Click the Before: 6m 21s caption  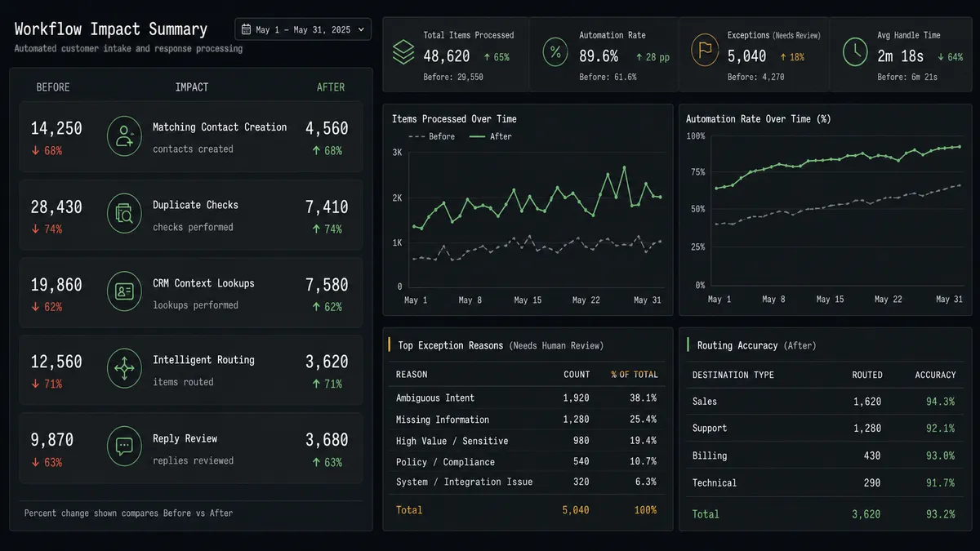pos(907,77)
